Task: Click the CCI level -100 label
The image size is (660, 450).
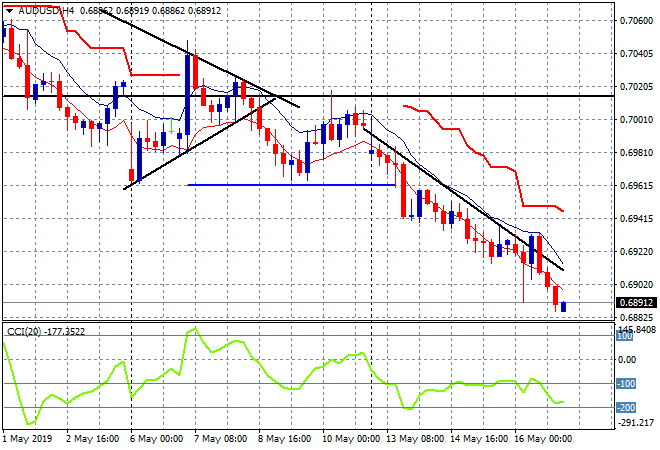Action: (626, 384)
